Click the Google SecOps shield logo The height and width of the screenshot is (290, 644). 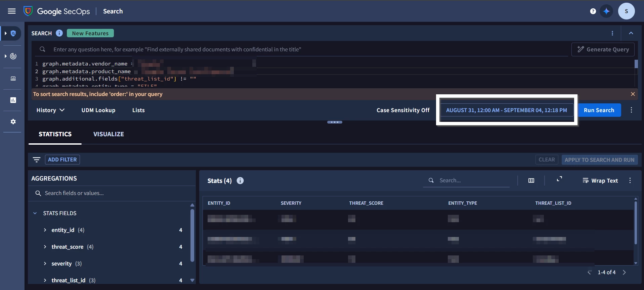coord(28,11)
